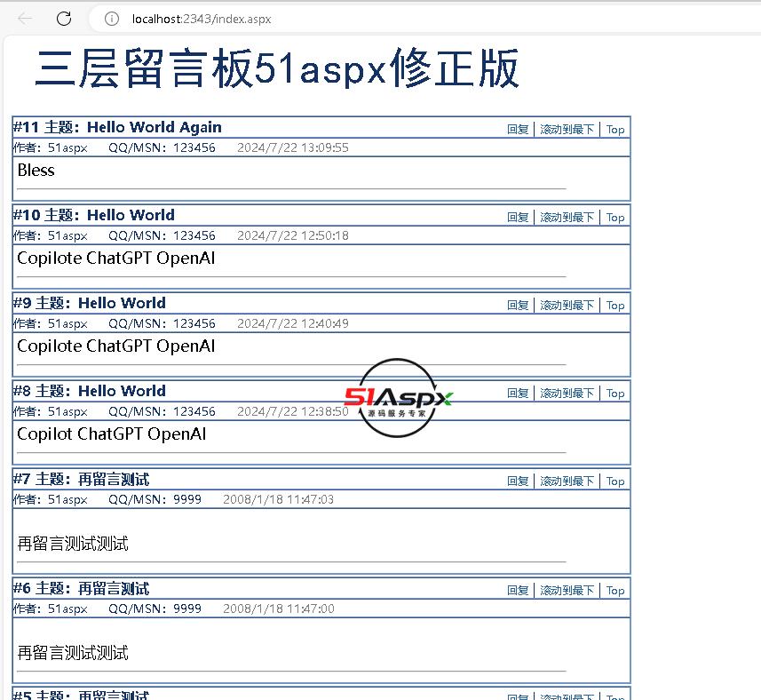The width and height of the screenshot is (761, 700).
Task: Click heading #7 主题: 再留言测试
Action: click(x=81, y=479)
